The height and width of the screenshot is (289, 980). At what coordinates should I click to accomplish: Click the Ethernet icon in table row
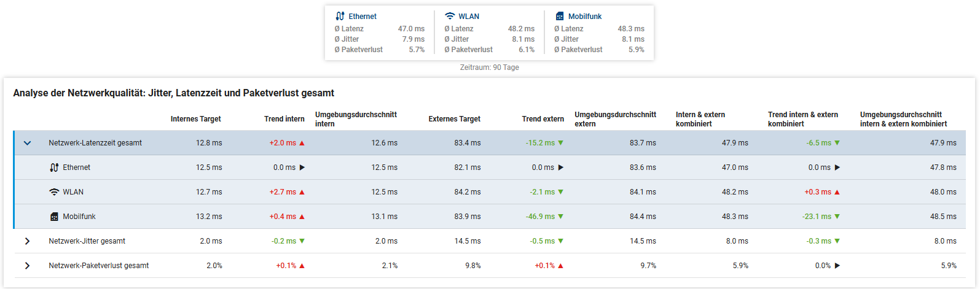(x=54, y=168)
